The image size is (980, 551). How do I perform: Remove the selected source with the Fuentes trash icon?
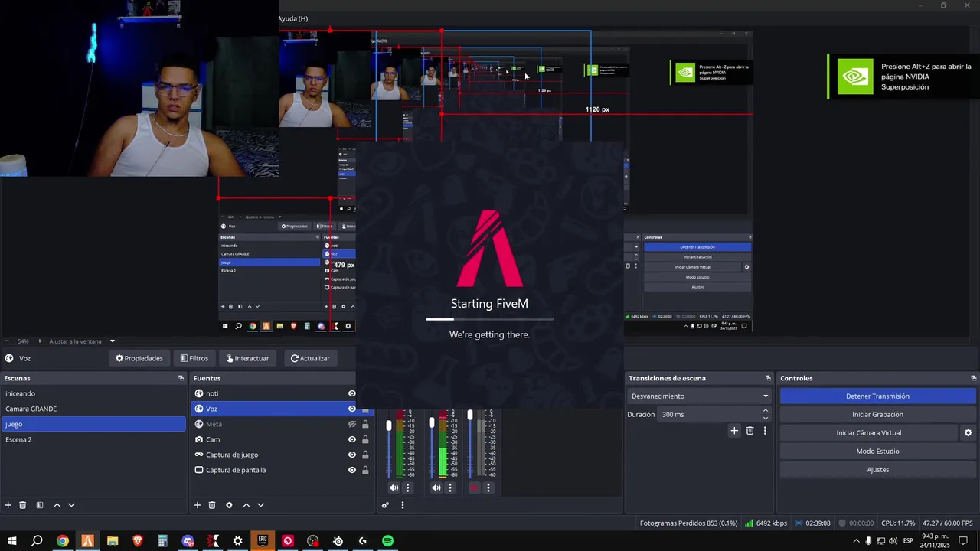[212, 505]
